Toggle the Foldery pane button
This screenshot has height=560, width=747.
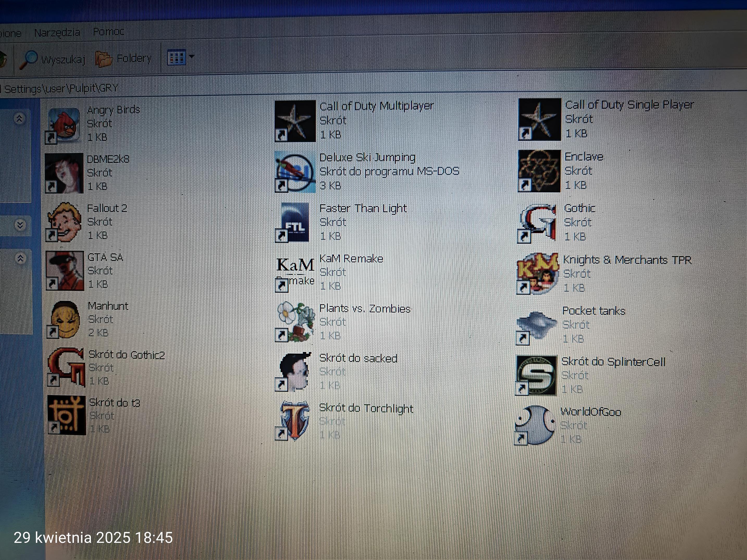click(124, 59)
